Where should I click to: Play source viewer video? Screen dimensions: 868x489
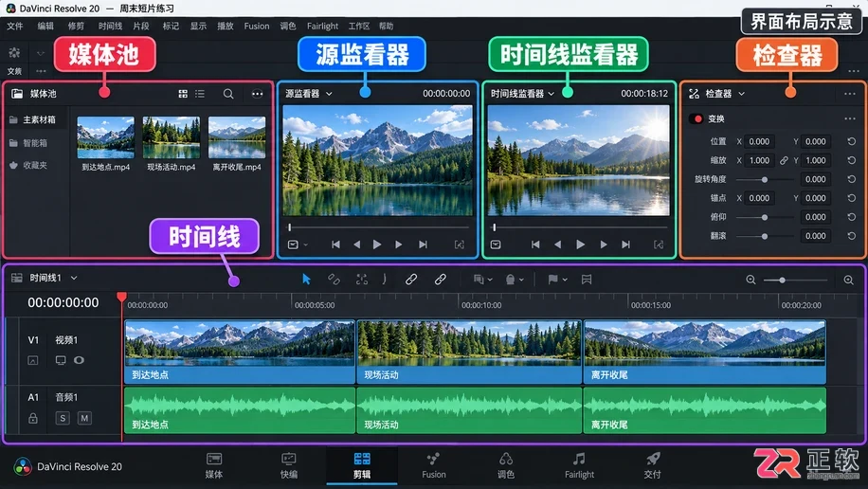(377, 244)
